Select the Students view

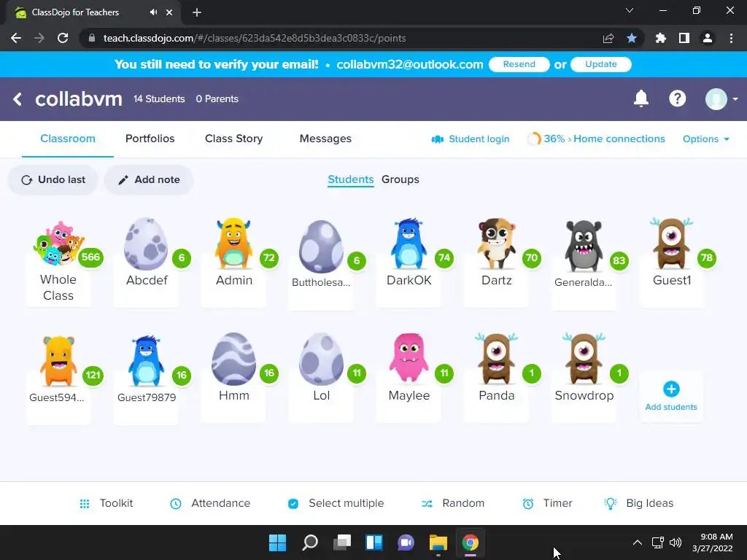click(x=351, y=179)
